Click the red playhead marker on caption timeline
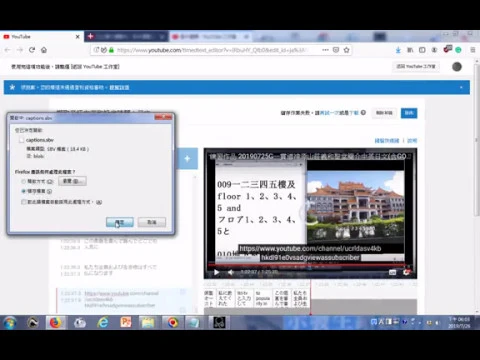The height and width of the screenshot is (360, 480). (311, 298)
